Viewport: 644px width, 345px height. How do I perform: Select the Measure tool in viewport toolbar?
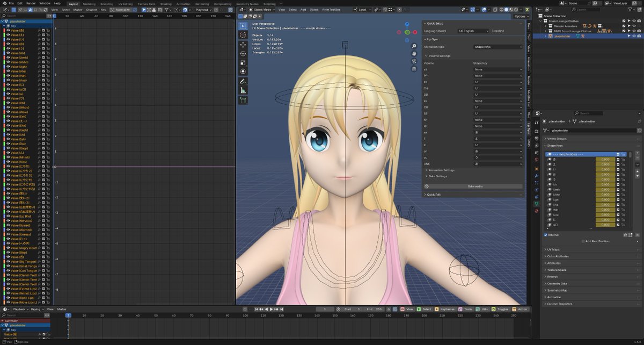[243, 90]
